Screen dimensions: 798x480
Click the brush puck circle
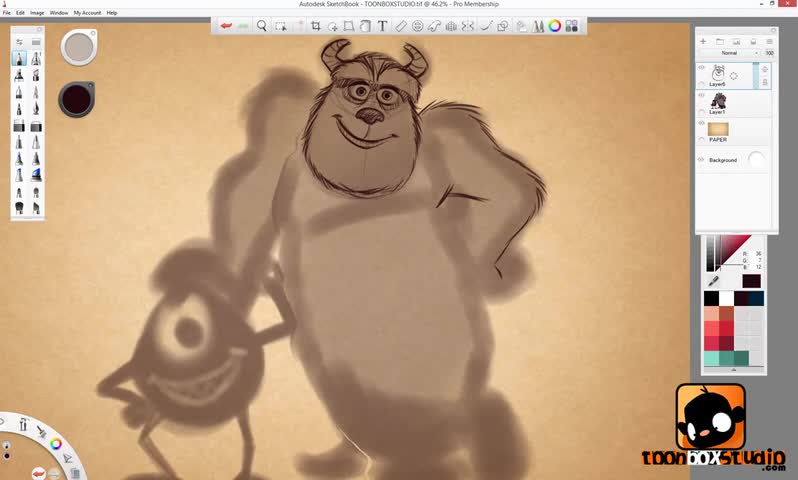(79, 47)
